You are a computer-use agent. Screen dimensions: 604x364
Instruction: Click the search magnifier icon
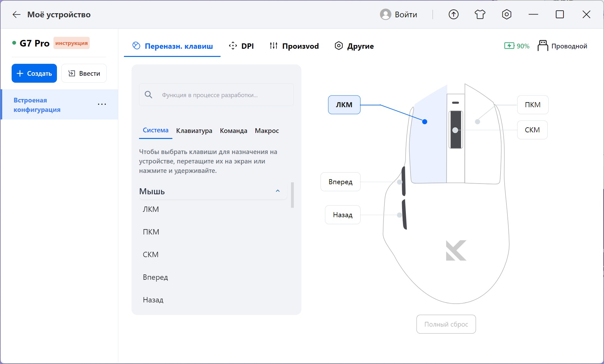coord(148,95)
